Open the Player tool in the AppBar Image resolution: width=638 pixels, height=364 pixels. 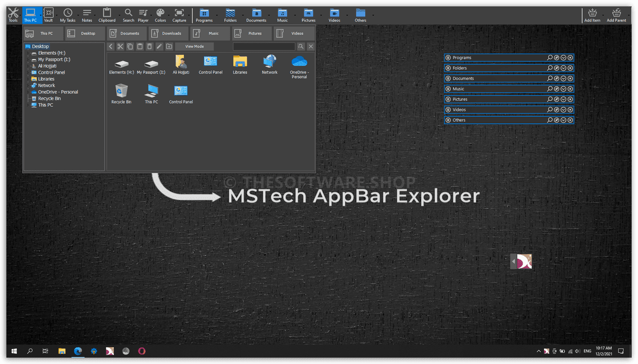click(143, 15)
